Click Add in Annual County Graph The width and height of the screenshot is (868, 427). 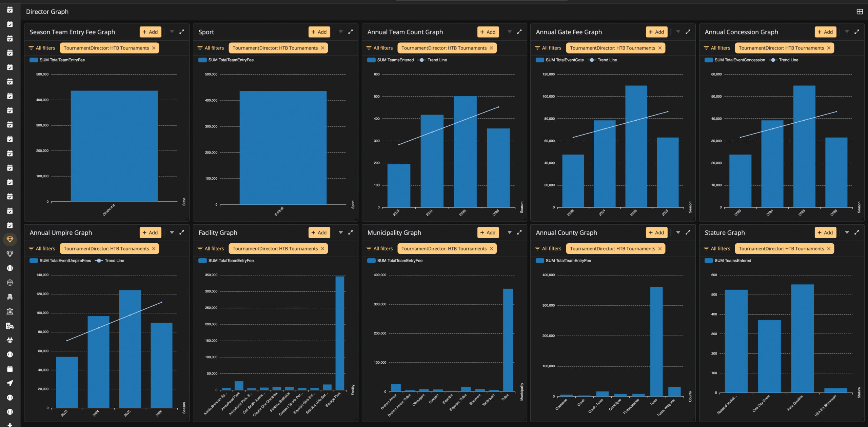656,232
